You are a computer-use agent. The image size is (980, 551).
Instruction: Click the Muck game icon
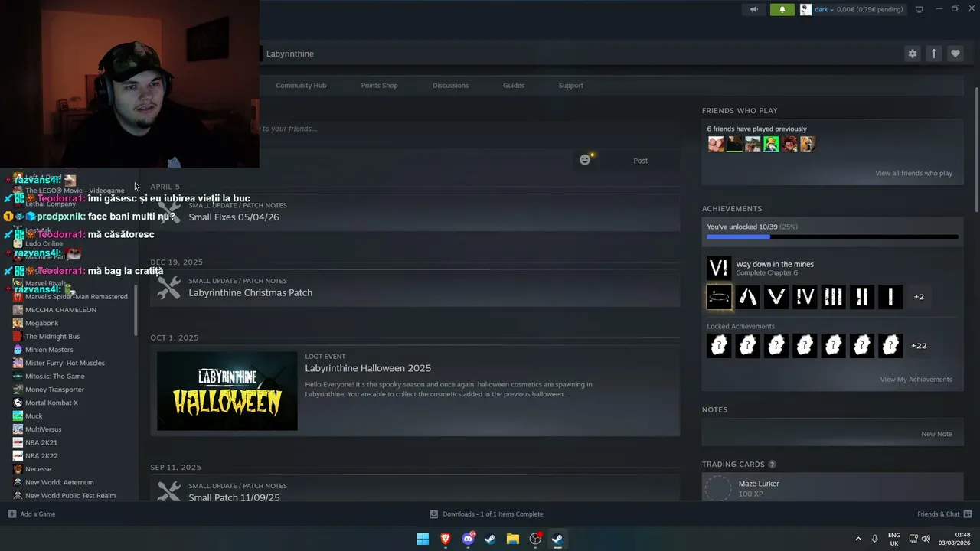(18, 416)
